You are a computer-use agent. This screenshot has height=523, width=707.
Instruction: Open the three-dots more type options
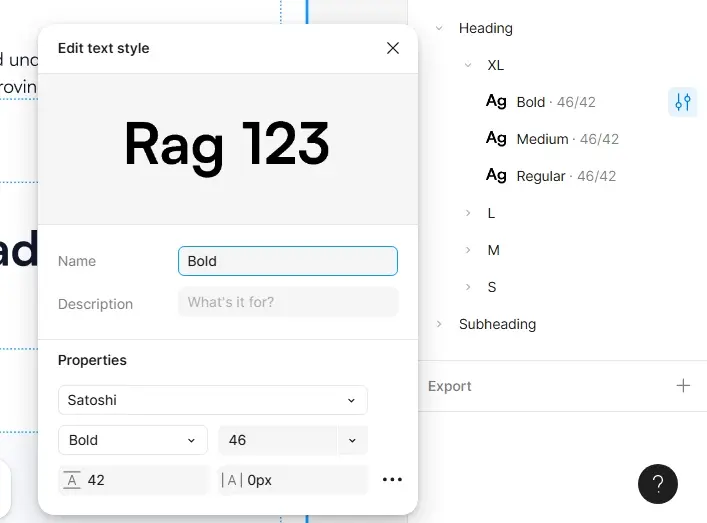[x=392, y=480]
